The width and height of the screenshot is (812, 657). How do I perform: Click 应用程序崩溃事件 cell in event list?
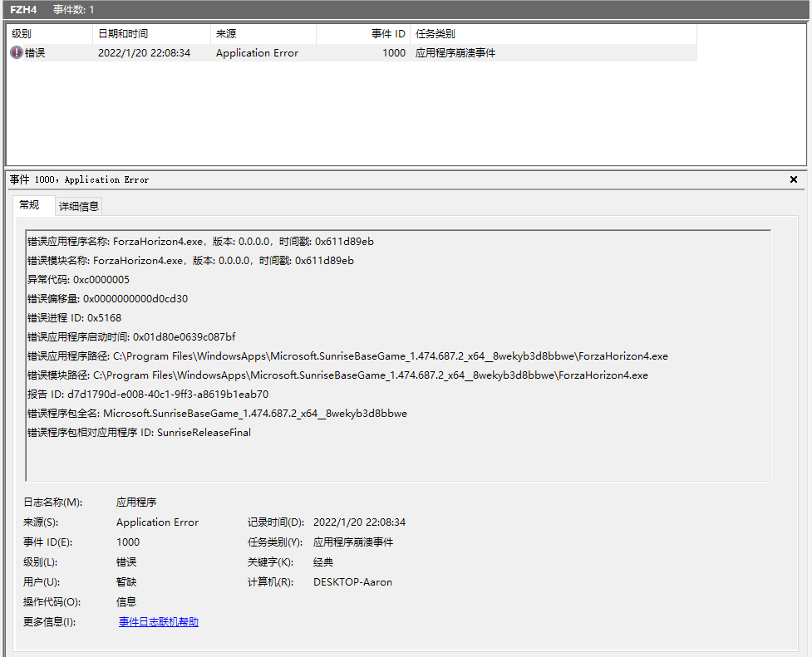[x=455, y=53]
